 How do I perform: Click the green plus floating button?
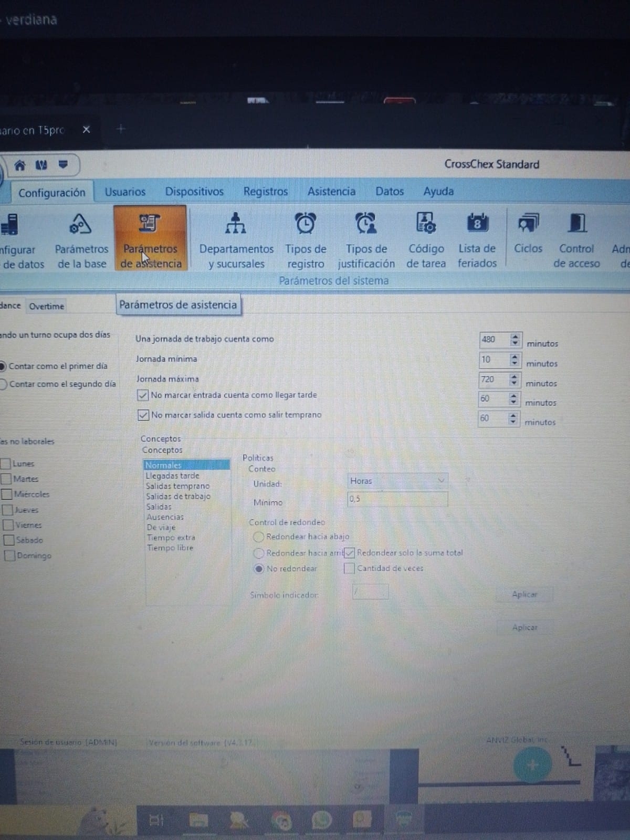532,765
